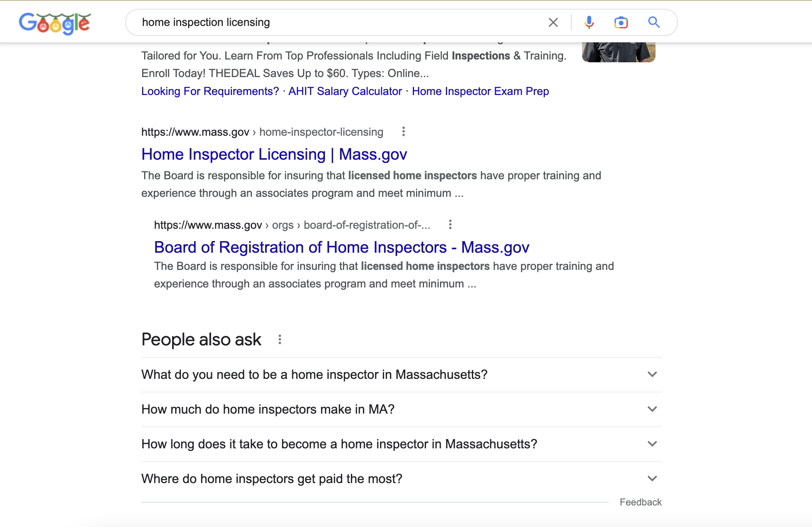This screenshot has height=527, width=812.
Task: Expand 'What do you need to be a home inspector in Massachusetts?'
Action: (x=402, y=374)
